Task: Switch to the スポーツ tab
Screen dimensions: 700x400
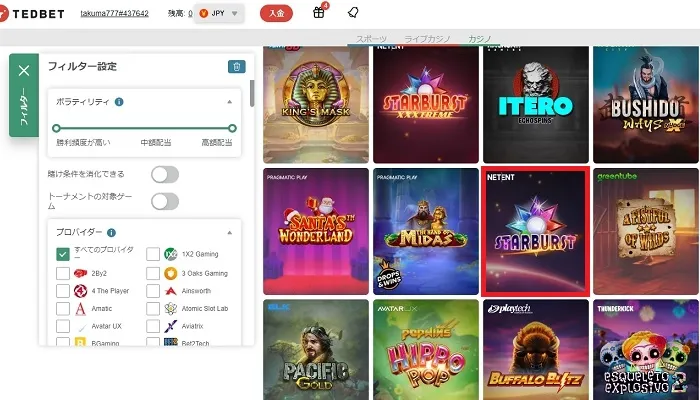Action: coord(371,39)
